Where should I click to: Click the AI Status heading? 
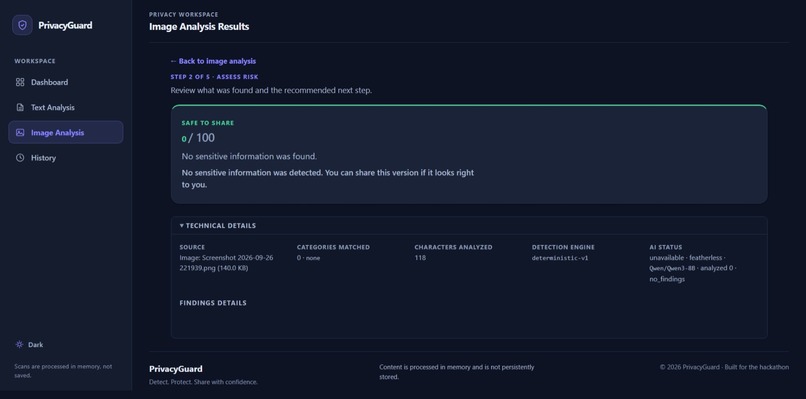666,247
